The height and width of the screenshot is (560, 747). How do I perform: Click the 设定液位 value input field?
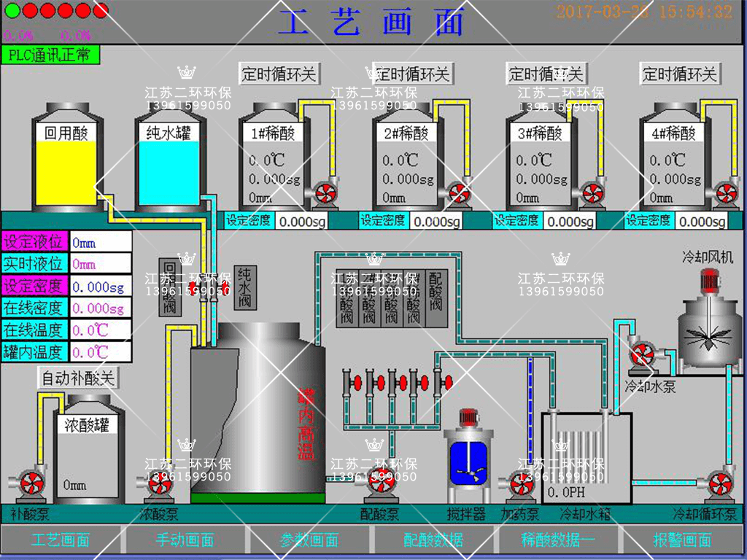(x=101, y=242)
